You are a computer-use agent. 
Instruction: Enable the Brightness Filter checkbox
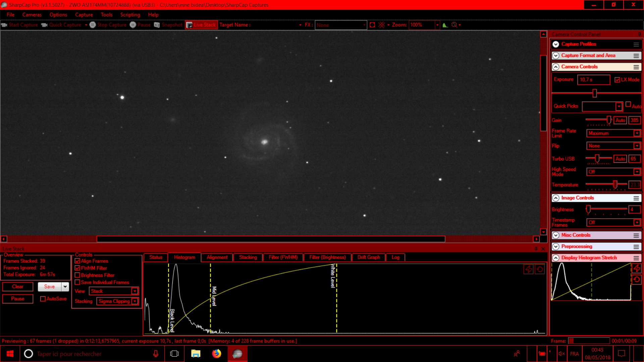click(x=77, y=275)
